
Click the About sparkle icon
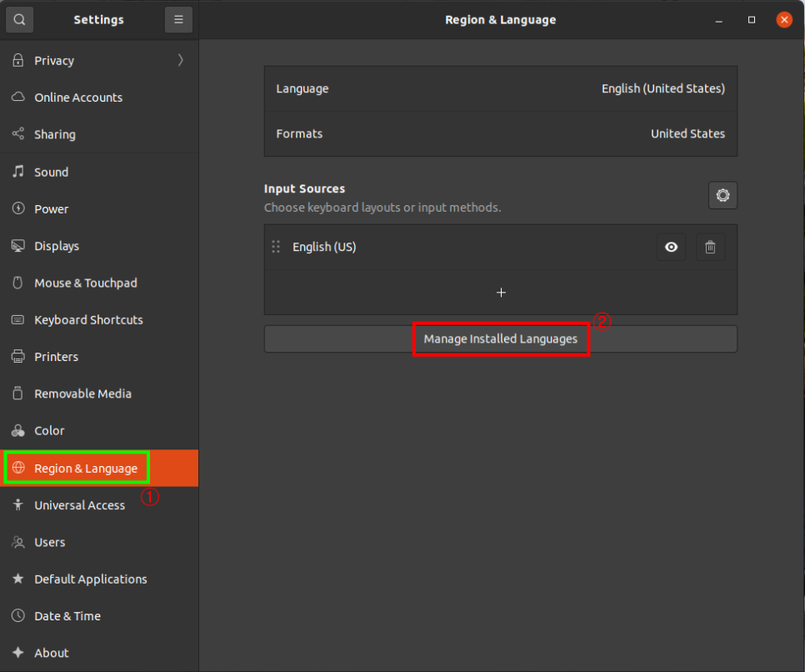[18, 653]
